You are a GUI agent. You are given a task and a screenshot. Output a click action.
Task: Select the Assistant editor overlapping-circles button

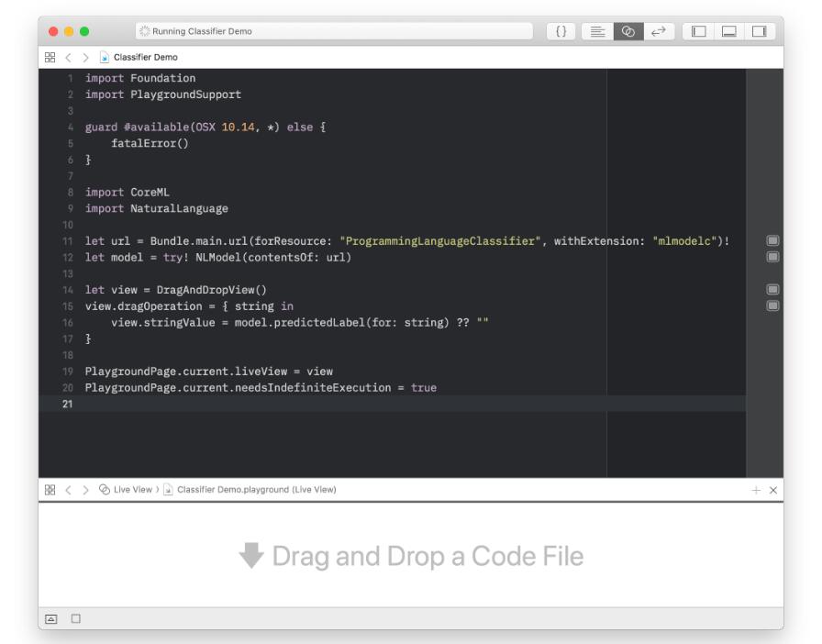pyautogui.click(x=628, y=31)
